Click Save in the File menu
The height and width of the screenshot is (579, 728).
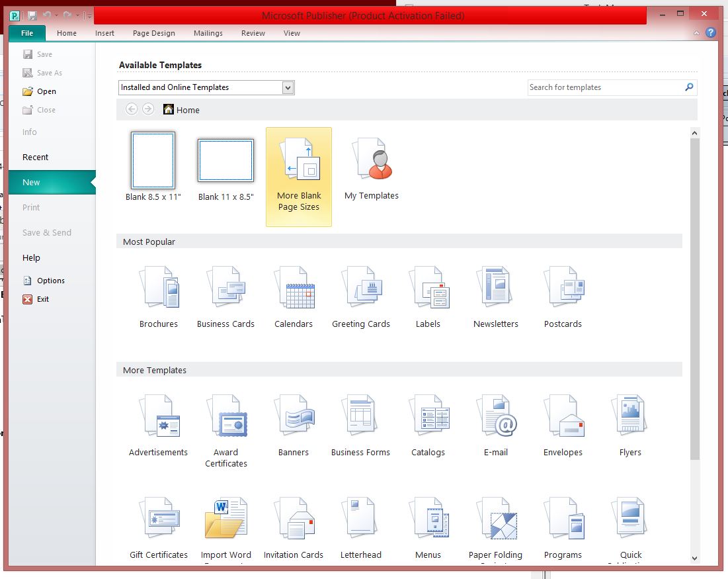[x=38, y=54]
